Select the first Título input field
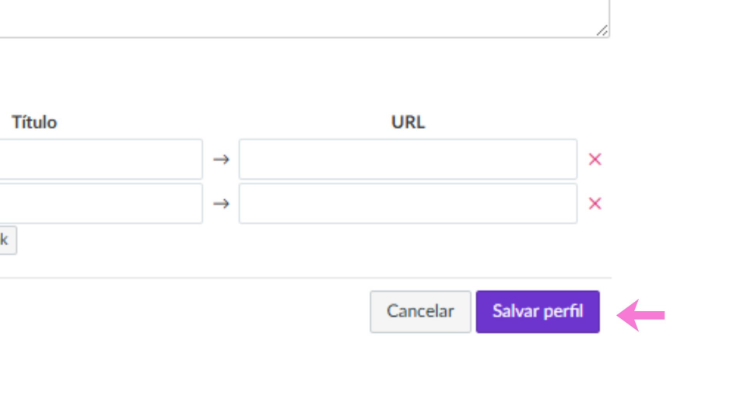 (101, 160)
